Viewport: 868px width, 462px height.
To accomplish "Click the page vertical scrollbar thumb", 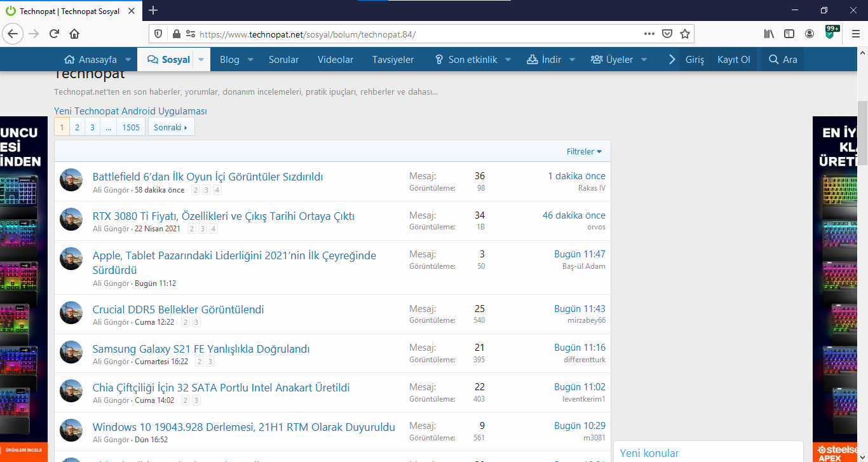I will (x=862, y=133).
